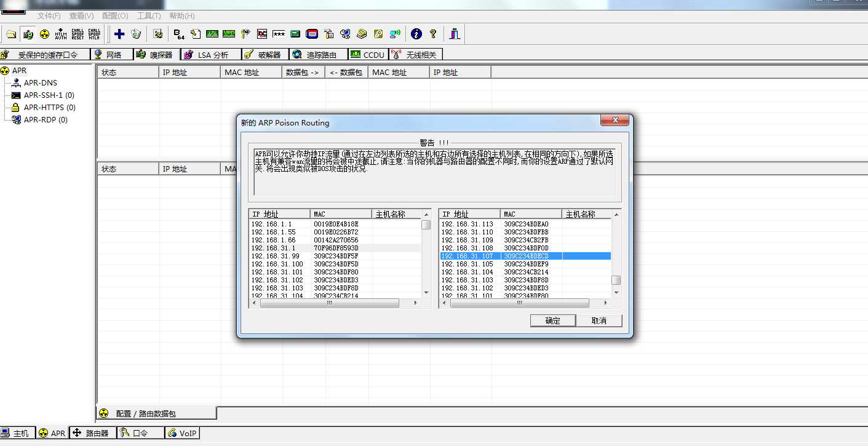Select 192.168.31.99 in the left list
This screenshot has width=868, height=446.
pyautogui.click(x=335, y=256)
